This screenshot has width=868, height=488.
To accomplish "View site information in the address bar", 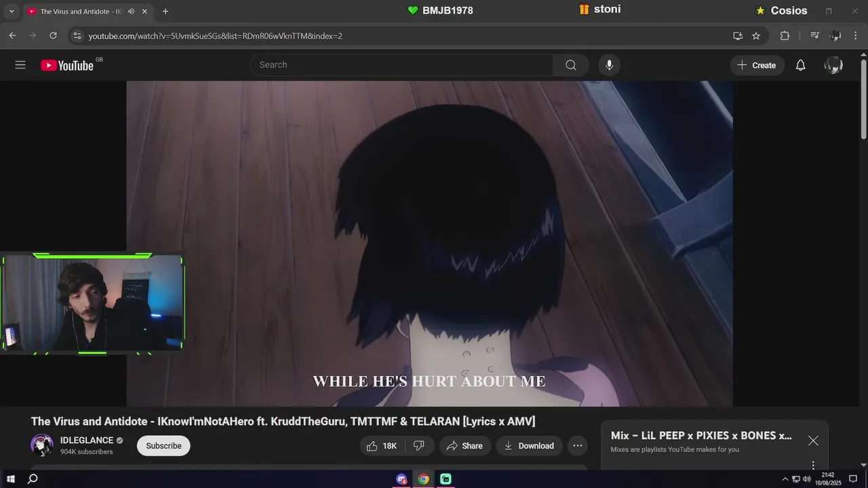I will (77, 35).
